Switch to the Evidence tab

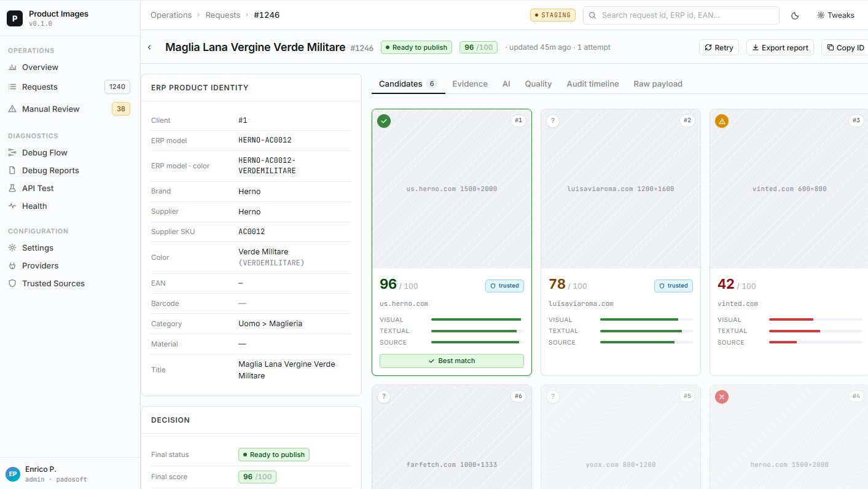(470, 84)
